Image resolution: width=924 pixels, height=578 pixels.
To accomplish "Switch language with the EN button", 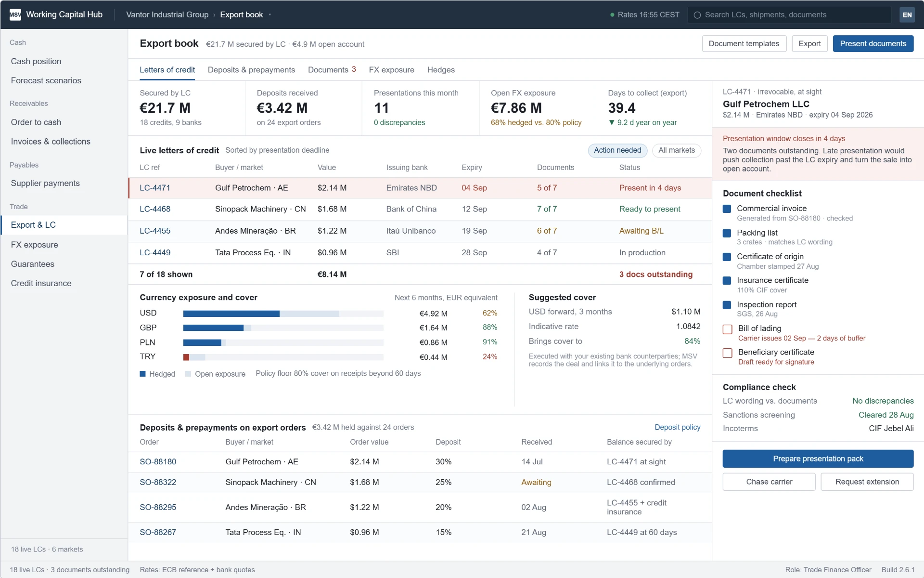I will click(907, 15).
